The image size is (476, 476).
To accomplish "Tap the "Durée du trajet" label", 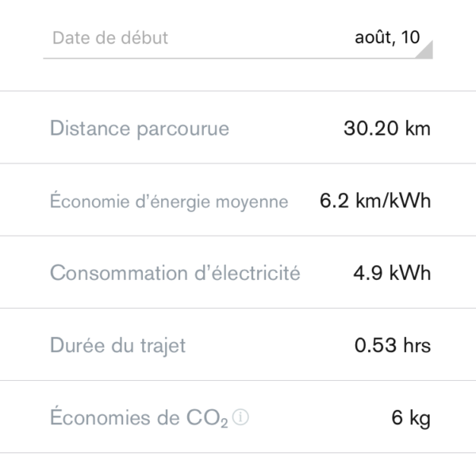I will [118, 346].
